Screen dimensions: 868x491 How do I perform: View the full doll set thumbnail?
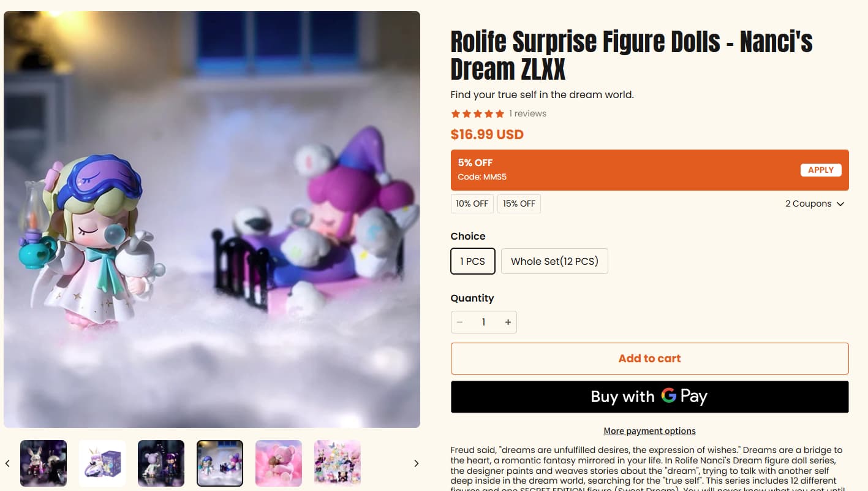coord(338,463)
